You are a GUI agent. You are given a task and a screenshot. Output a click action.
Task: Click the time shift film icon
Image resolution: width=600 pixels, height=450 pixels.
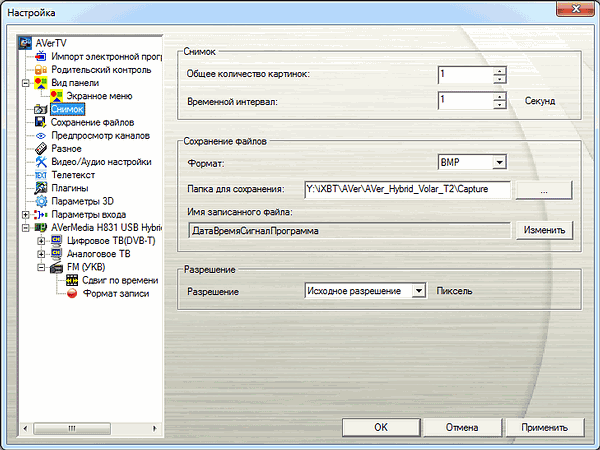72,280
